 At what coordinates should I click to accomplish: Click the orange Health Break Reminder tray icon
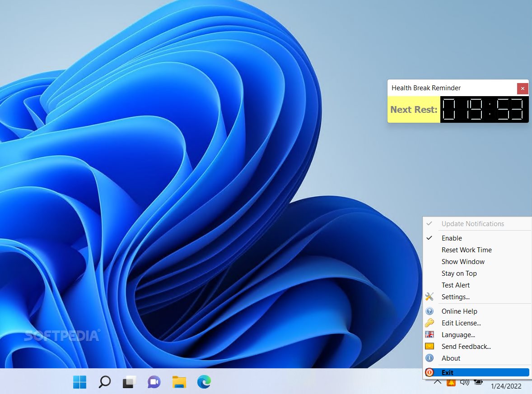pos(451,382)
